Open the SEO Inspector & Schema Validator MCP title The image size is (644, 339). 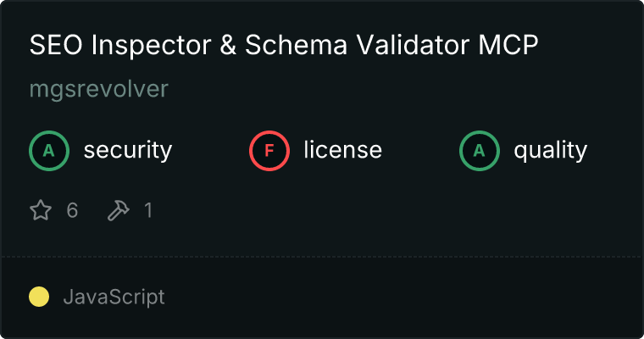283,46
